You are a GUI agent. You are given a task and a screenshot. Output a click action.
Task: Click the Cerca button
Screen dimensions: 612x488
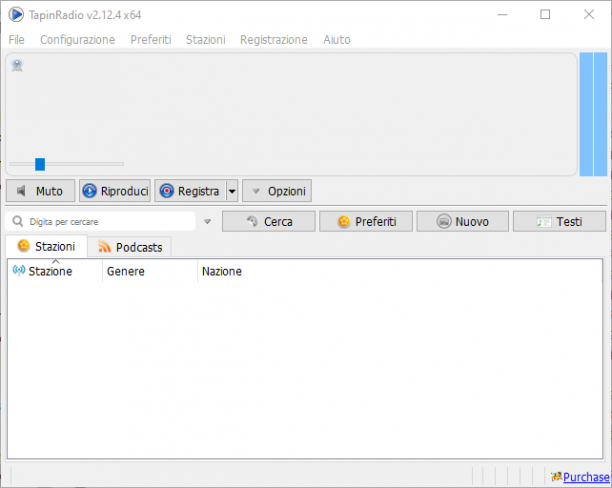click(269, 222)
